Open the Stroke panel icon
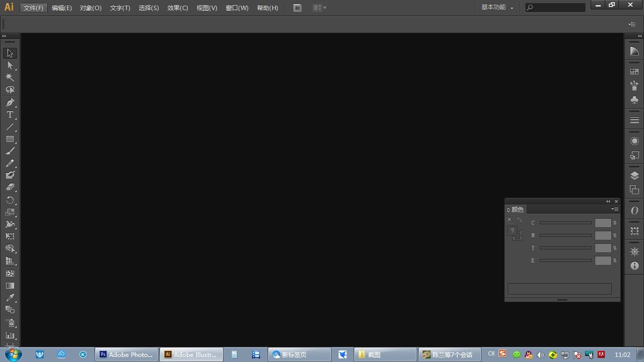The image size is (644, 362). 634,121
